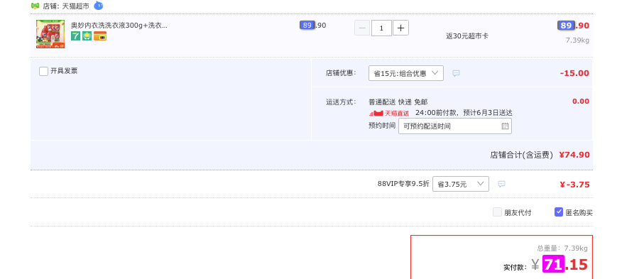Click the -15.00 store discount amount
The width and height of the screenshot is (644, 279).
tap(574, 73)
